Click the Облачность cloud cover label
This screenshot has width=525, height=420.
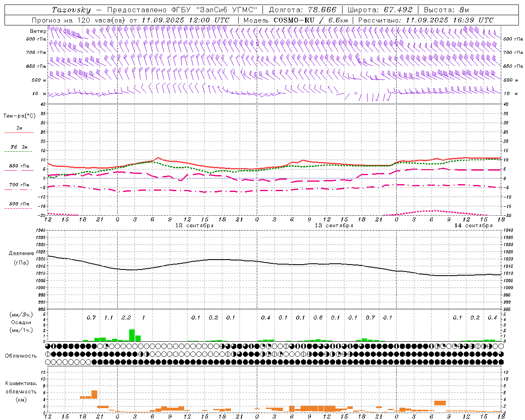point(21,356)
